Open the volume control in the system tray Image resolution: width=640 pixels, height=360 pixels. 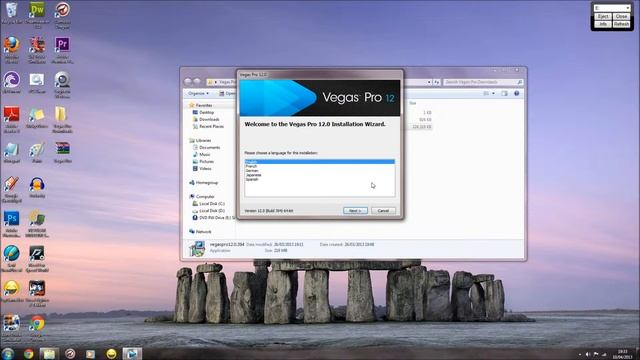tap(588, 354)
